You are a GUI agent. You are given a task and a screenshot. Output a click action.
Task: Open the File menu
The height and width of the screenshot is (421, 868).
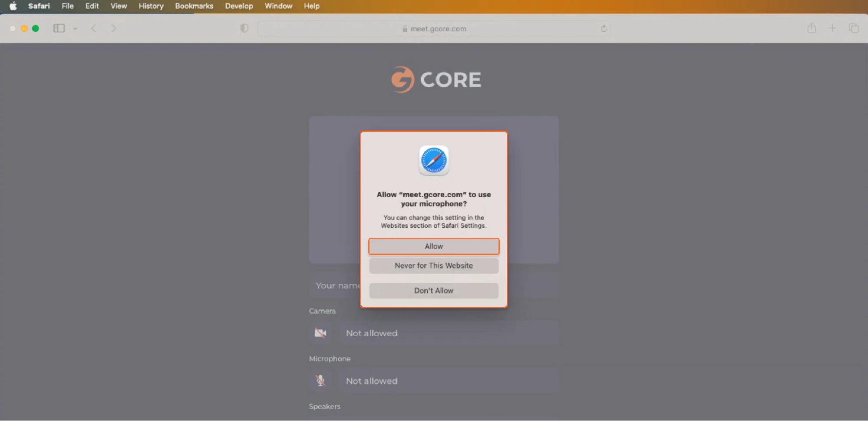coord(68,6)
